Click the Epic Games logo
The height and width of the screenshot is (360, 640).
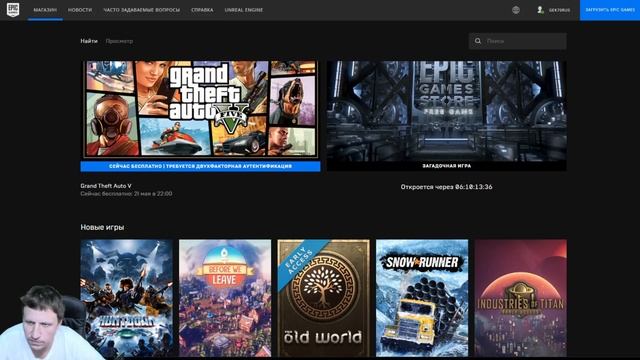tap(13, 9)
